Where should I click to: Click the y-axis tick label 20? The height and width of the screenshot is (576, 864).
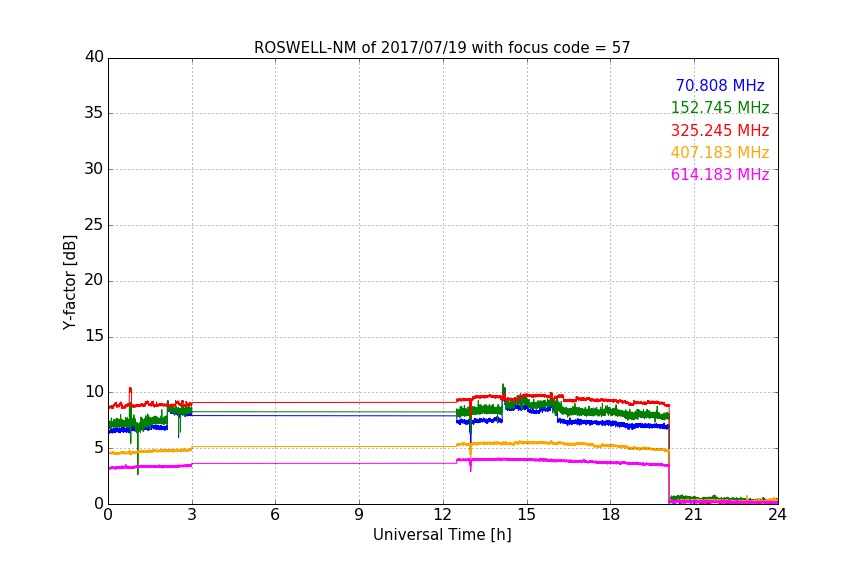(x=94, y=280)
